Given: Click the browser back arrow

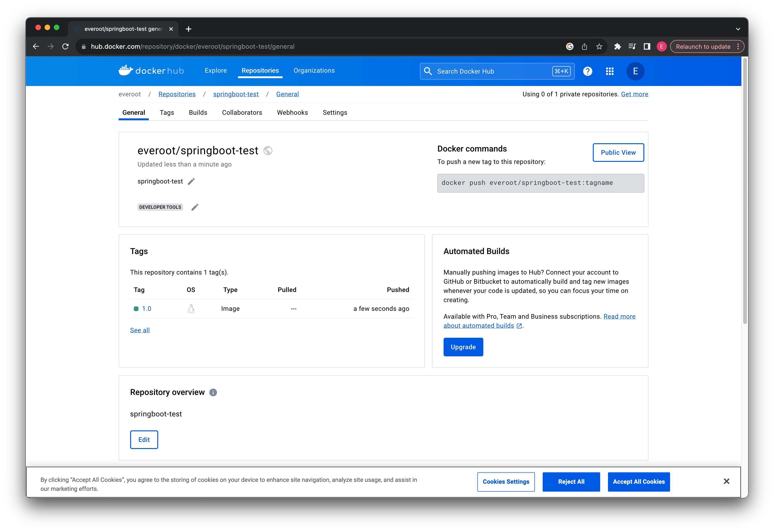Looking at the screenshot, I should (36, 47).
